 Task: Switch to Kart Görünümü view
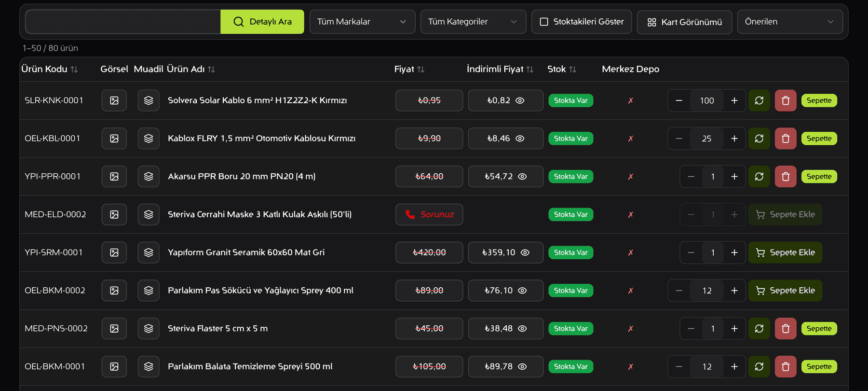684,22
